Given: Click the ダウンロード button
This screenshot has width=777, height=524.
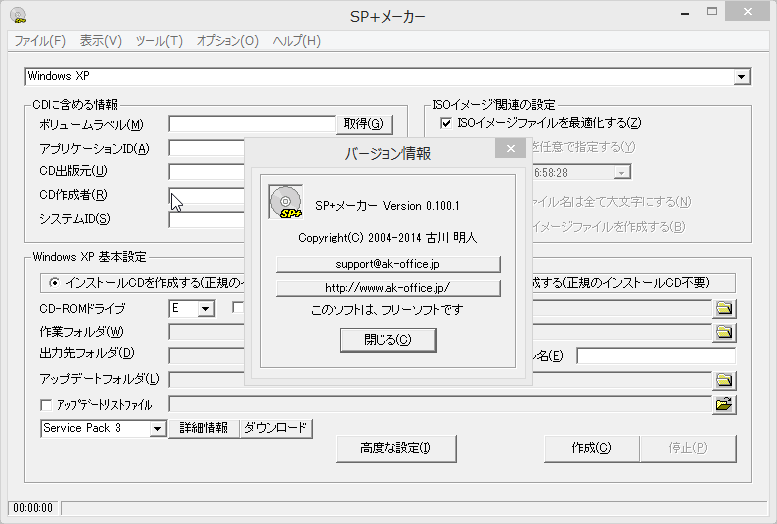Looking at the screenshot, I should (276, 428).
